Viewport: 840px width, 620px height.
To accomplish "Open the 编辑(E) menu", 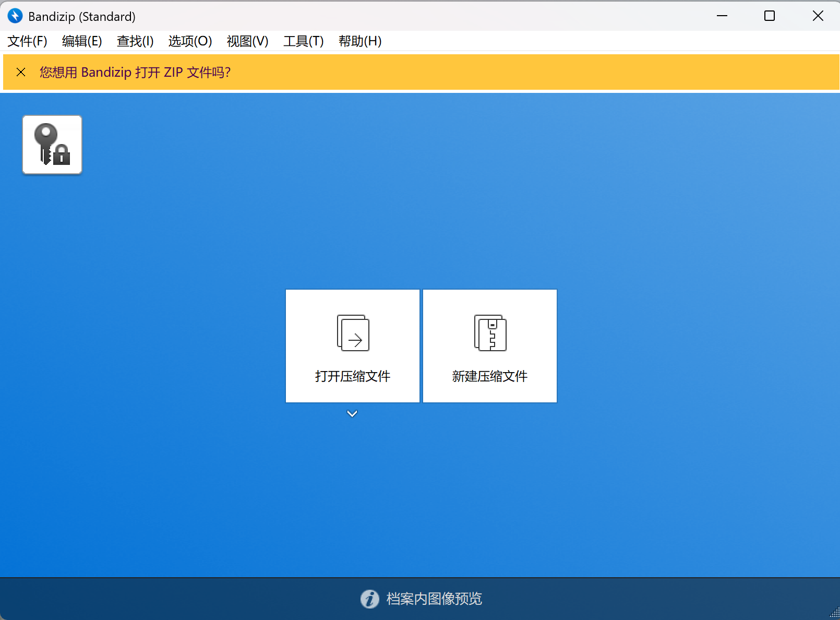I will pyautogui.click(x=82, y=41).
